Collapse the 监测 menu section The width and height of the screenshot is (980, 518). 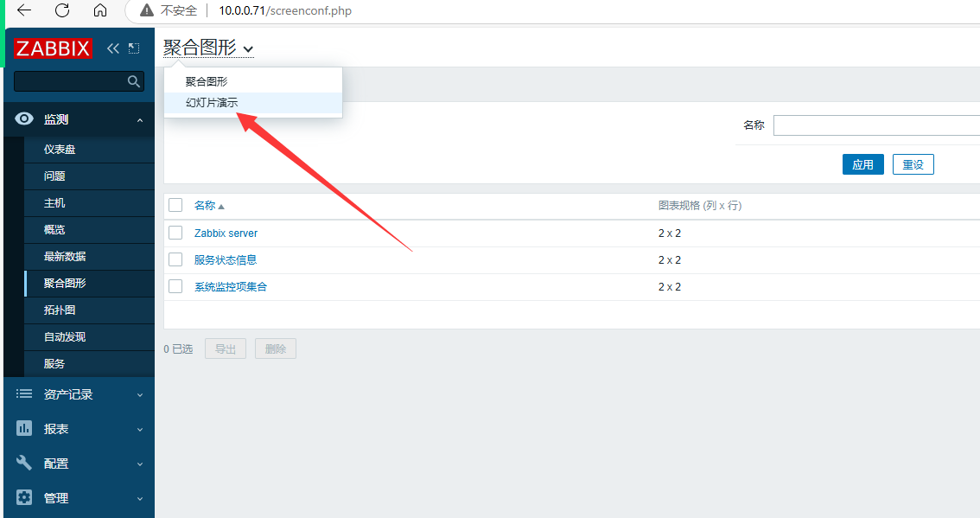pyautogui.click(x=140, y=120)
